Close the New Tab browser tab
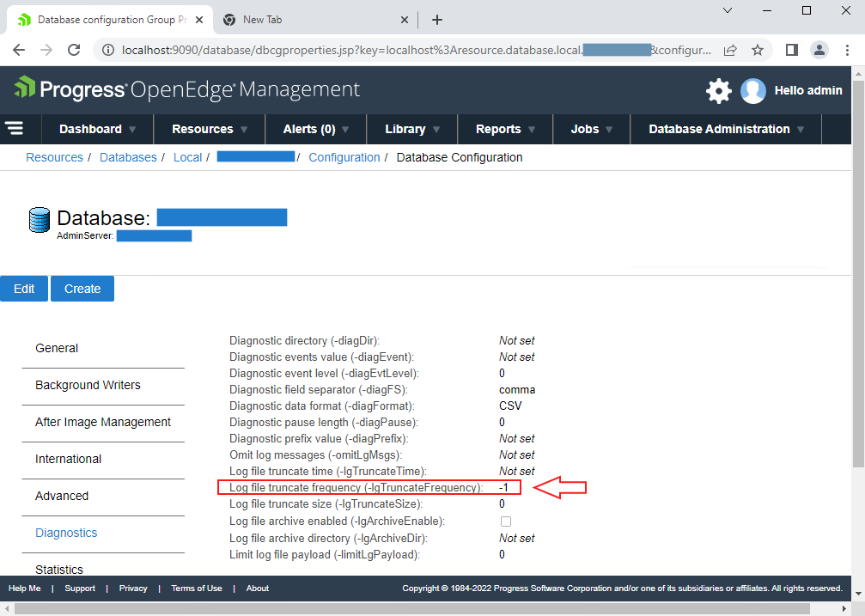 tap(405, 20)
